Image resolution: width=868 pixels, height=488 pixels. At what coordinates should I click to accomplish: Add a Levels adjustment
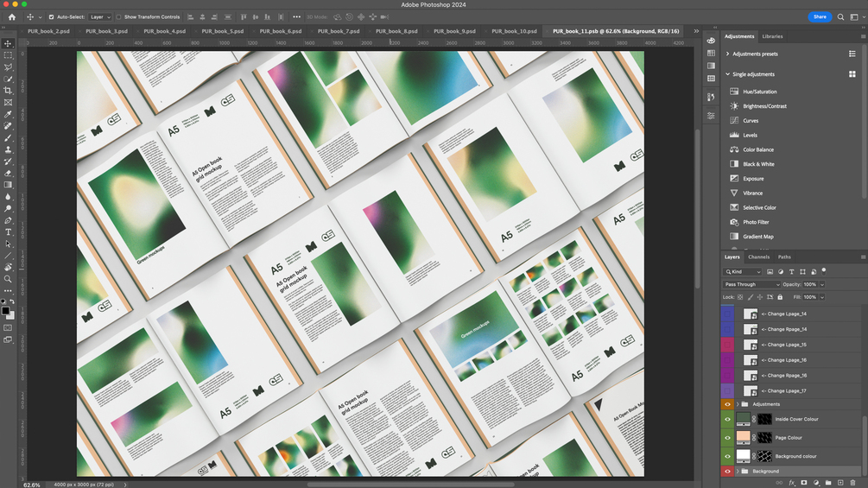click(x=750, y=135)
